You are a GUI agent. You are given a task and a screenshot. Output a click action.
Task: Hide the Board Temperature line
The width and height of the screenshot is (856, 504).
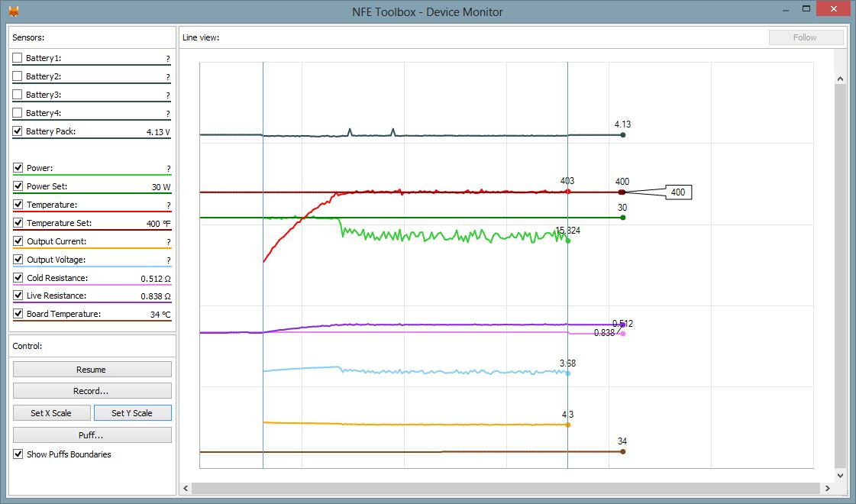click(x=18, y=313)
